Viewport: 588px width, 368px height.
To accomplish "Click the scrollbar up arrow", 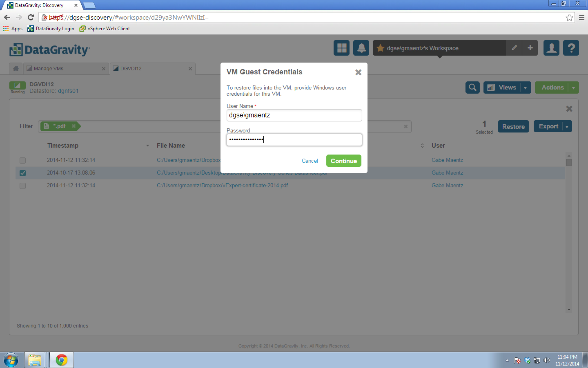I will click(x=569, y=156).
